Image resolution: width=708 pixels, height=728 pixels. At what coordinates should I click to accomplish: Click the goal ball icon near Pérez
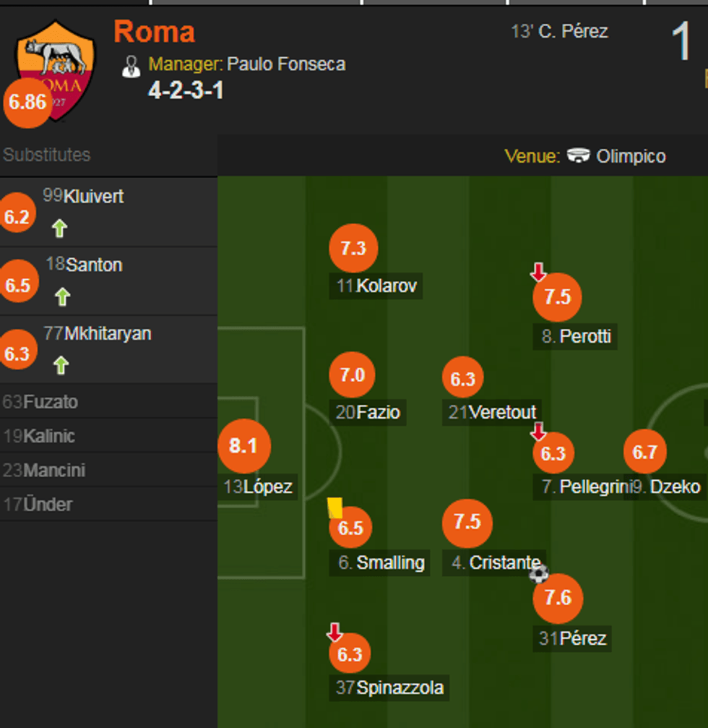tap(538, 574)
